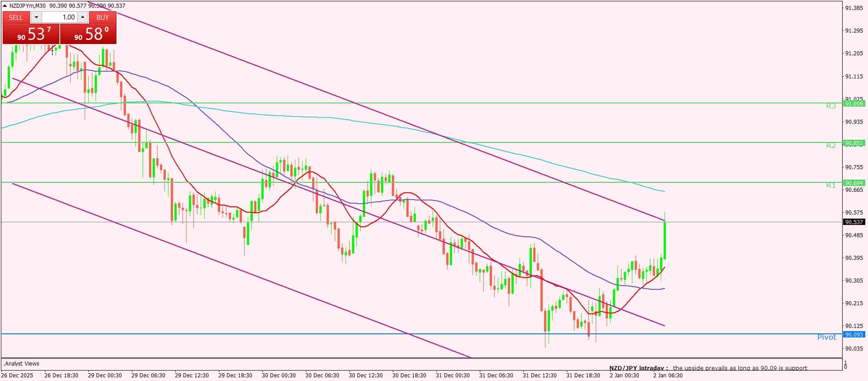This screenshot has height=381, width=868.
Task: Click the 91.008 green price tag
Action: click(x=854, y=103)
